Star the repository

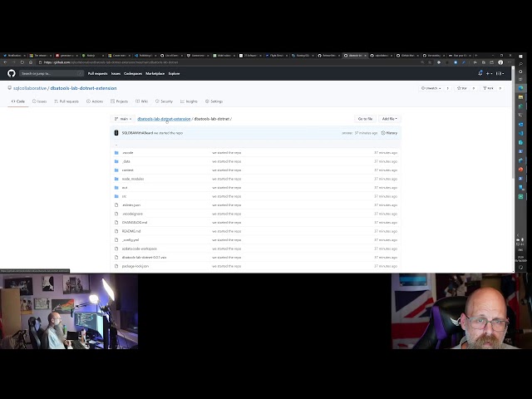tap(462, 88)
